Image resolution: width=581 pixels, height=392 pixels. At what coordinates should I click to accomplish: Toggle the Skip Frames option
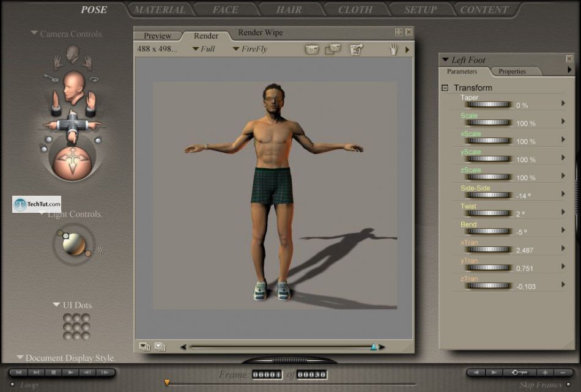click(x=568, y=384)
